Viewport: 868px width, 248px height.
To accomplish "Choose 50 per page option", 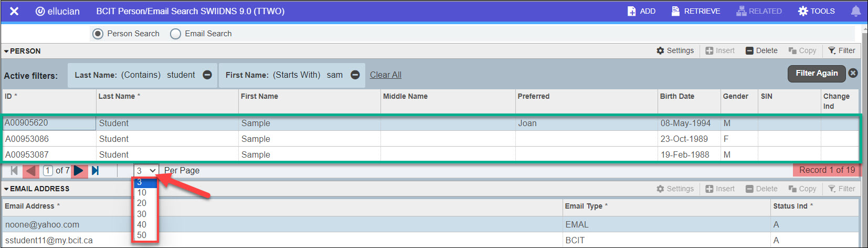I will coord(145,235).
